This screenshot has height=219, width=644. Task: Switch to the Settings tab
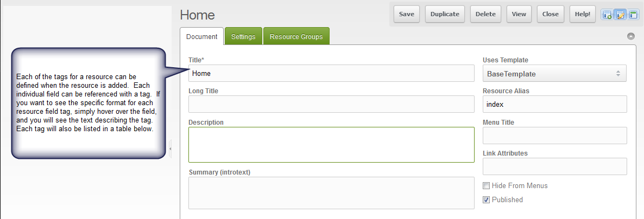[243, 37]
